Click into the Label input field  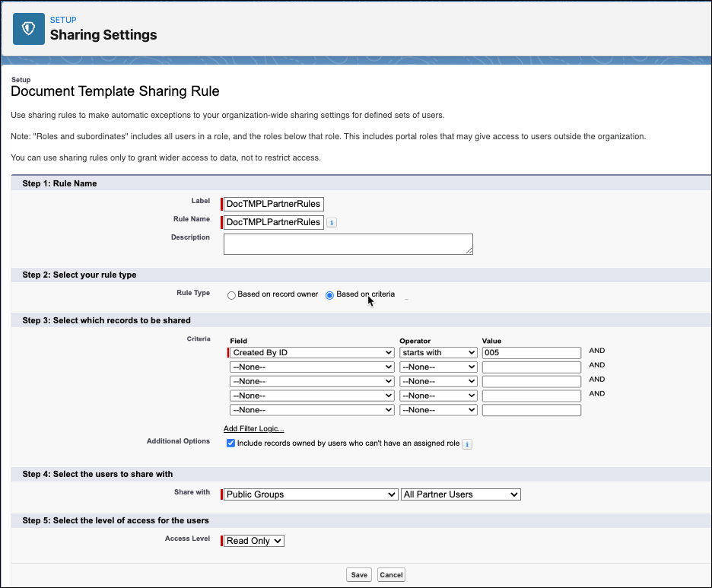[273, 204]
